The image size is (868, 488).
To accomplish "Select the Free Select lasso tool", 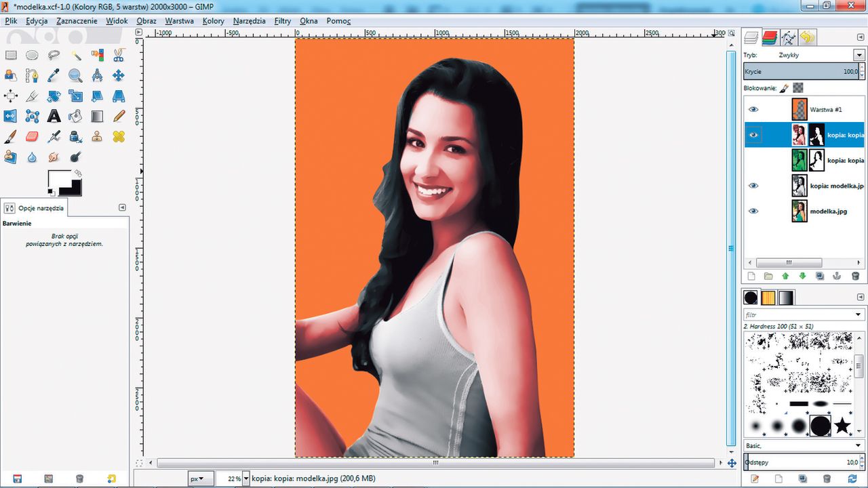I will click(x=54, y=55).
